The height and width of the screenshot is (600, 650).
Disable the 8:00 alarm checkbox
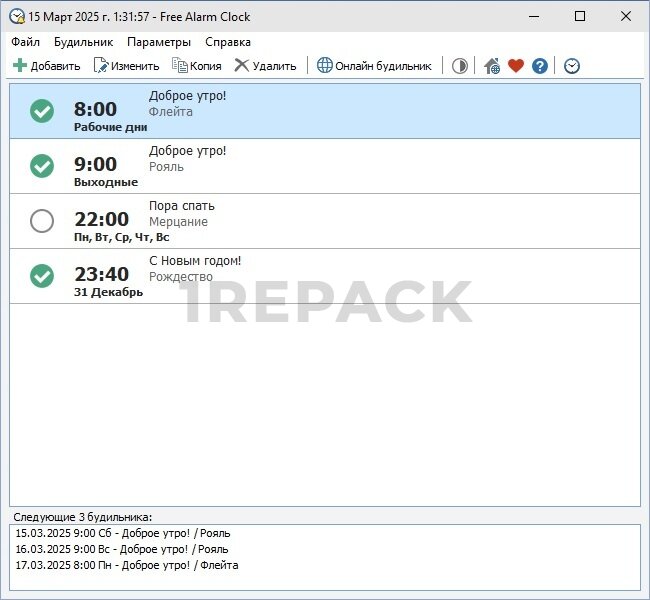click(42, 111)
